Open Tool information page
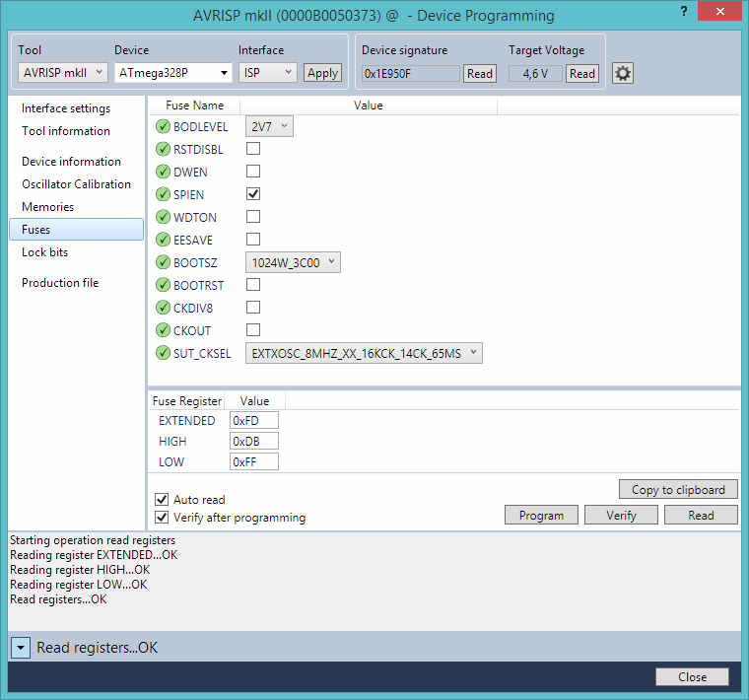 tap(66, 131)
